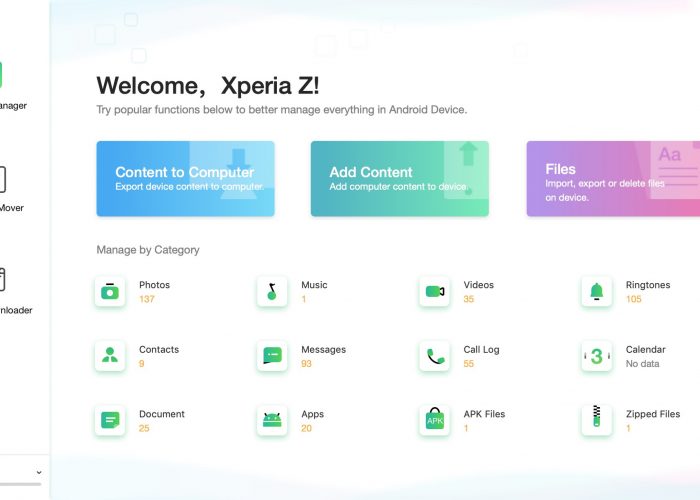This screenshot has width=700, height=500.
Task: Click the Document count 25
Action: click(x=144, y=428)
